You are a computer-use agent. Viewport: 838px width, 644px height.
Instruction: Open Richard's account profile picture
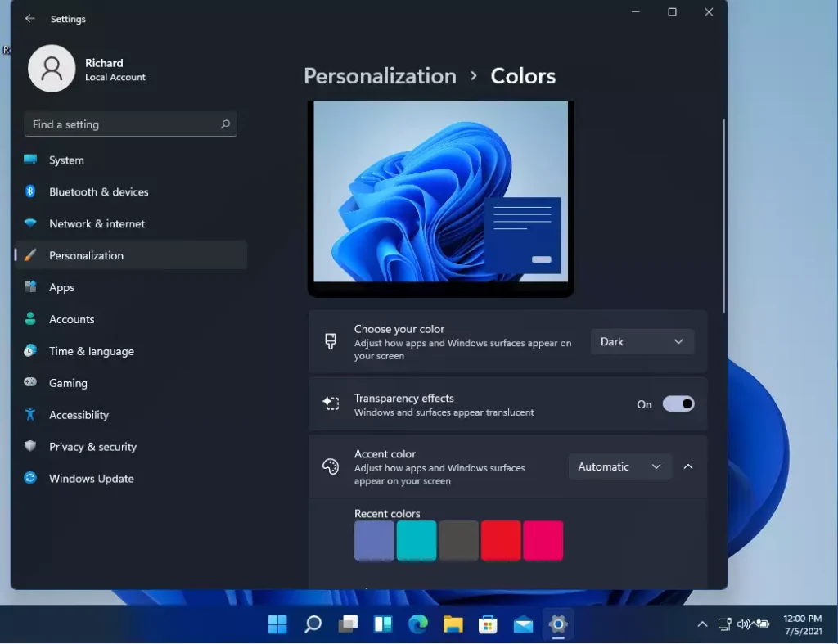click(52, 69)
